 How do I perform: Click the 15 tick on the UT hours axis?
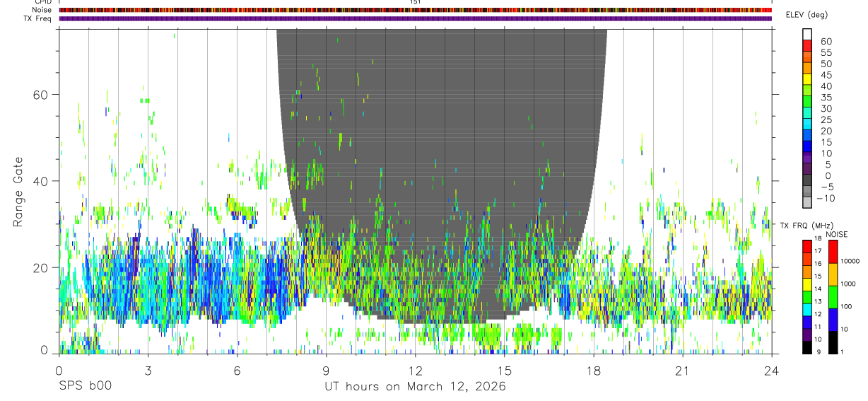[x=504, y=371]
